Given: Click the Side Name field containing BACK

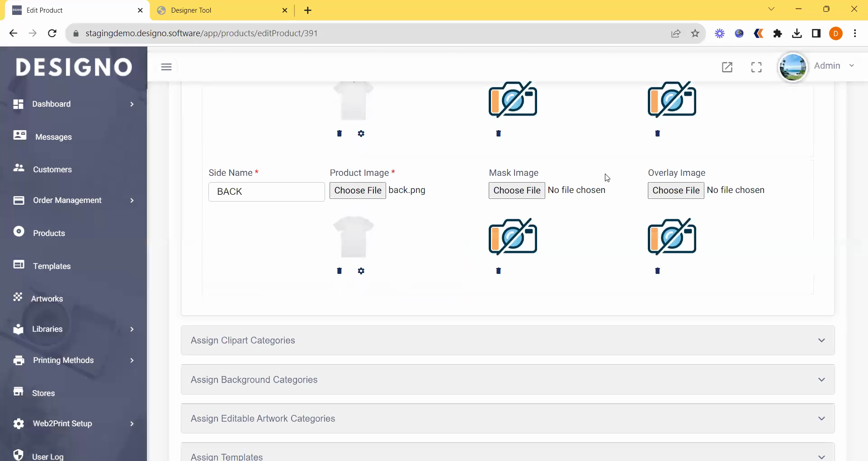Looking at the screenshot, I should point(266,192).
